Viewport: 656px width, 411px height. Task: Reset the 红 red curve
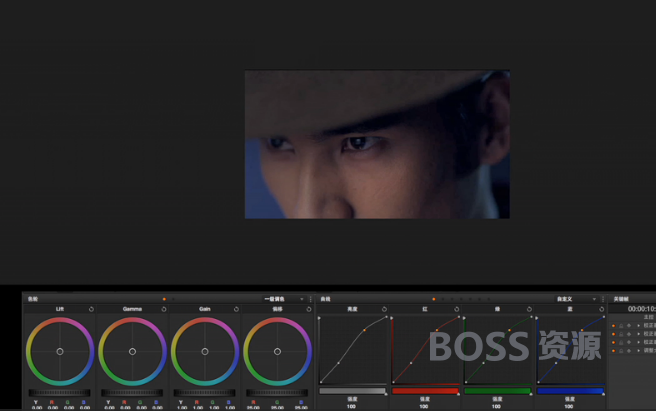[456, 309]
